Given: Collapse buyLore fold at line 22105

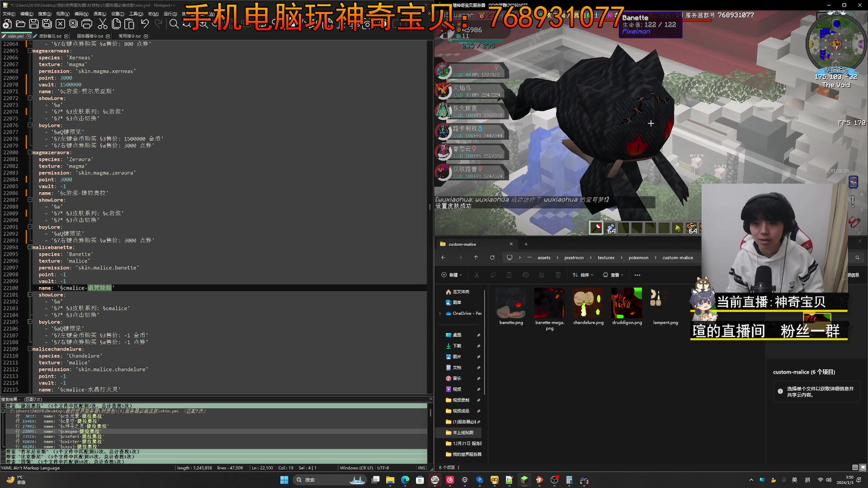Looking at the screenshot, I should 30,322.
